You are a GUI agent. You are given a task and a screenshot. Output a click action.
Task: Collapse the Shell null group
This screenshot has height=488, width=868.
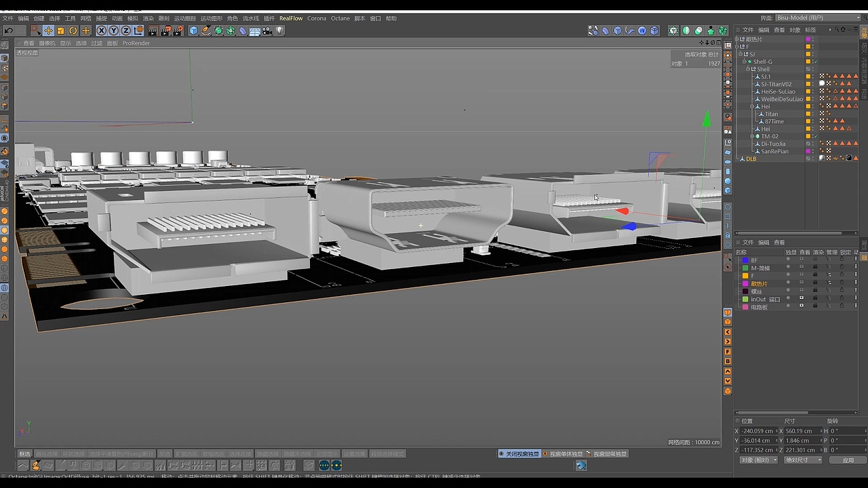[x=749, y=69]
